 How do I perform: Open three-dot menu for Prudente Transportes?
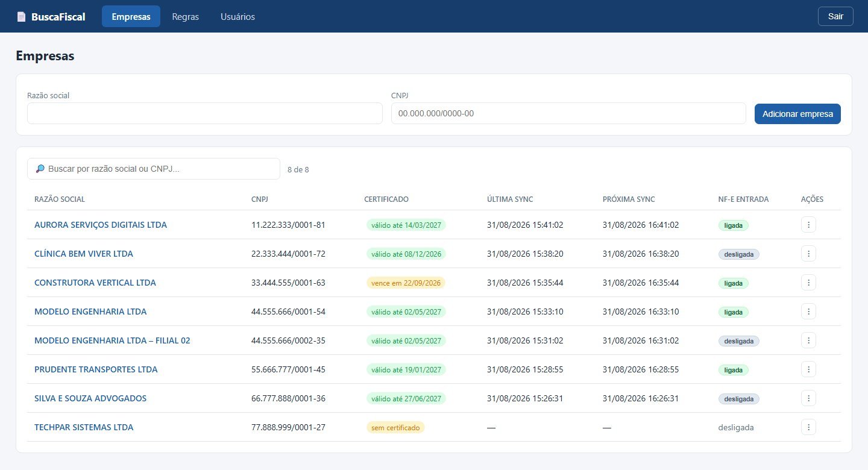click(x=808, y=369)
